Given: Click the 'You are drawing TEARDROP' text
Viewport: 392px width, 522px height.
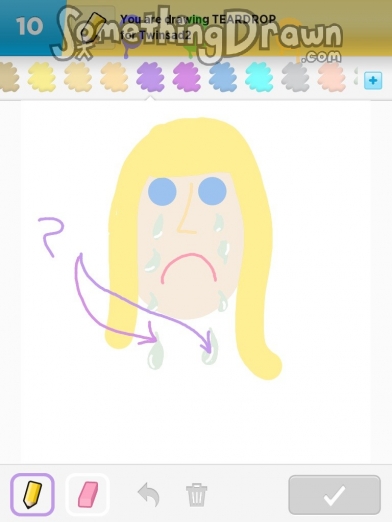Looking at the screenshot, I should [x=198, y=20].
